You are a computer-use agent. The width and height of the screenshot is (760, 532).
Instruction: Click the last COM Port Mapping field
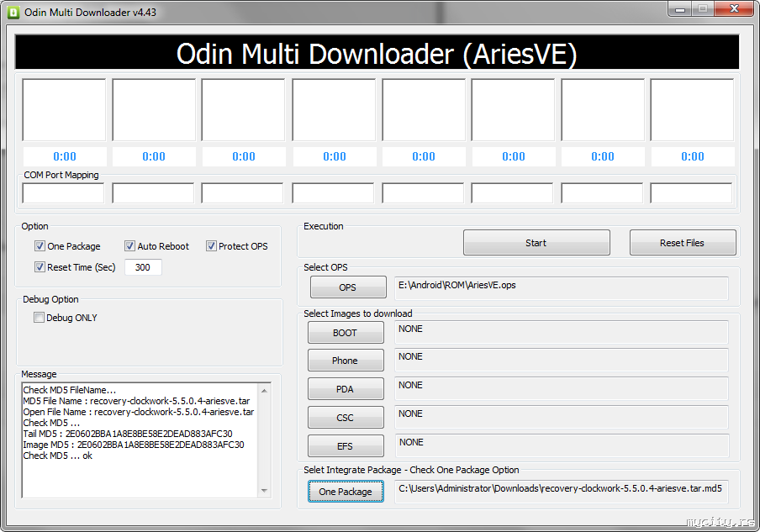(691, 193)
